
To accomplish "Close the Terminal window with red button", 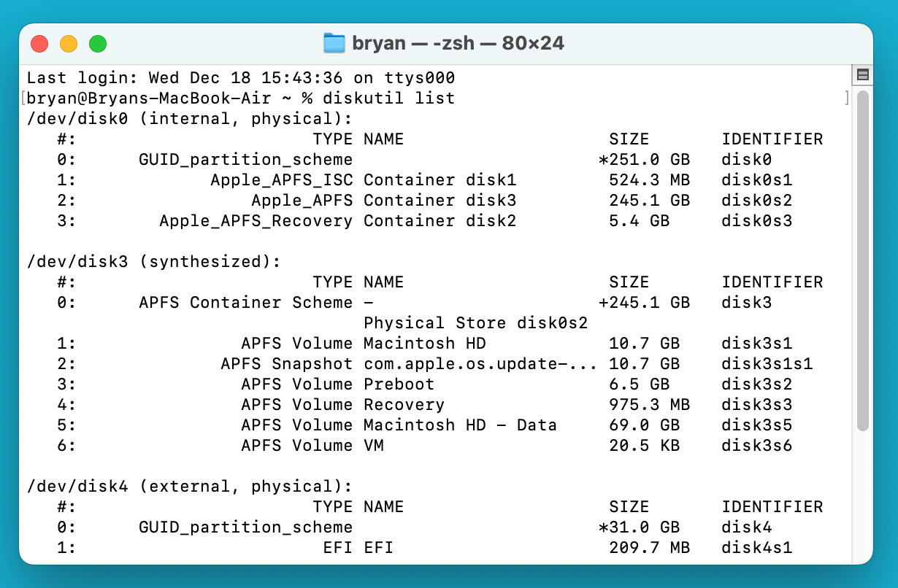I will tap(39, 44).
